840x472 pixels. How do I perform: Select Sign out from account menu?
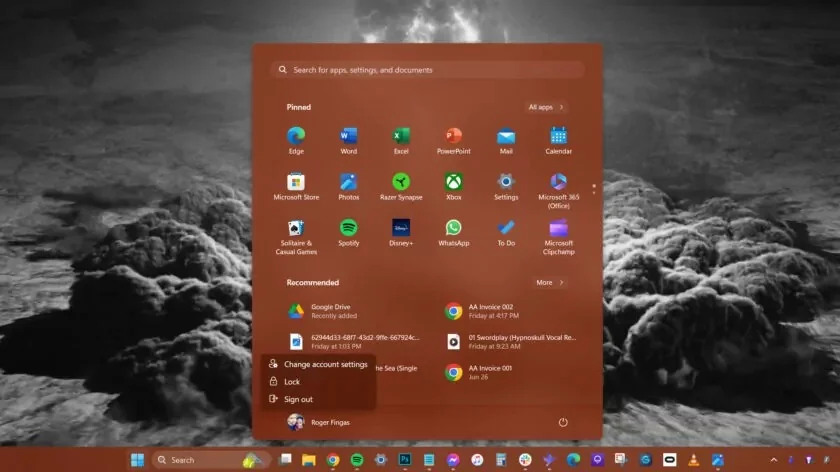coord(319,399)
